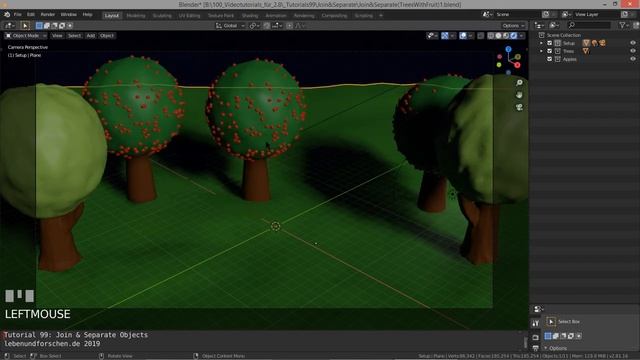Switch to wireframe viewport shading

click(x=491, y=36)
